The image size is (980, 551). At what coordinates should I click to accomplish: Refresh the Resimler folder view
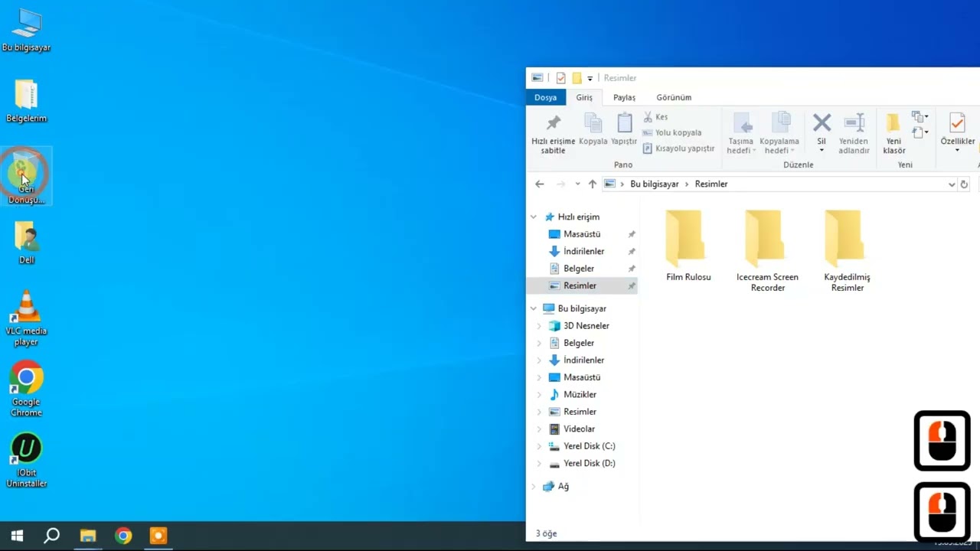tap(964, 184)
